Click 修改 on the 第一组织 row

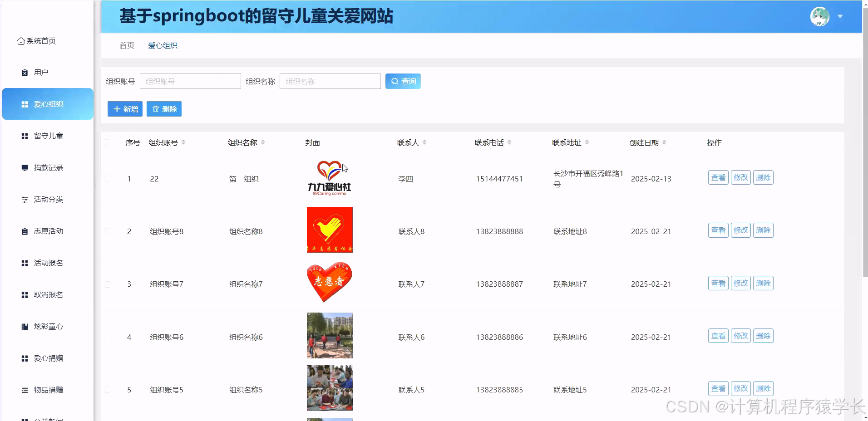tap(740, 177)
